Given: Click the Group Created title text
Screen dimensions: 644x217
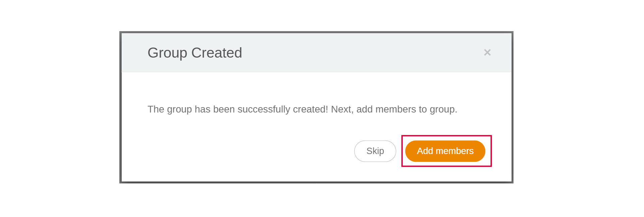Looking at the screenshot, I should [x=194, y=53].
